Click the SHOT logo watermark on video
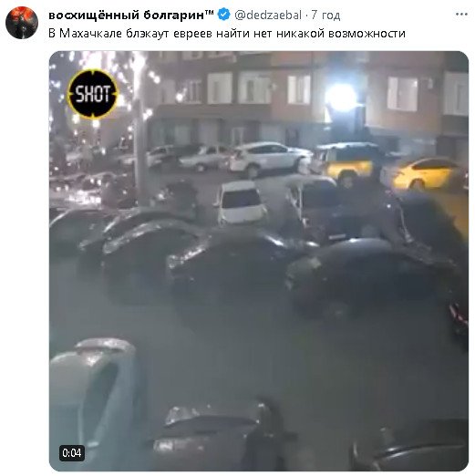The height and width of the screenshot is (476, 475). coord(93,94)
